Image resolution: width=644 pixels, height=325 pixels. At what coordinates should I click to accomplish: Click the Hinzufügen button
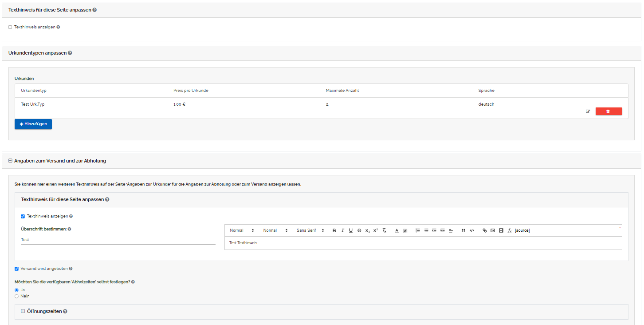(x=33, y=124)
